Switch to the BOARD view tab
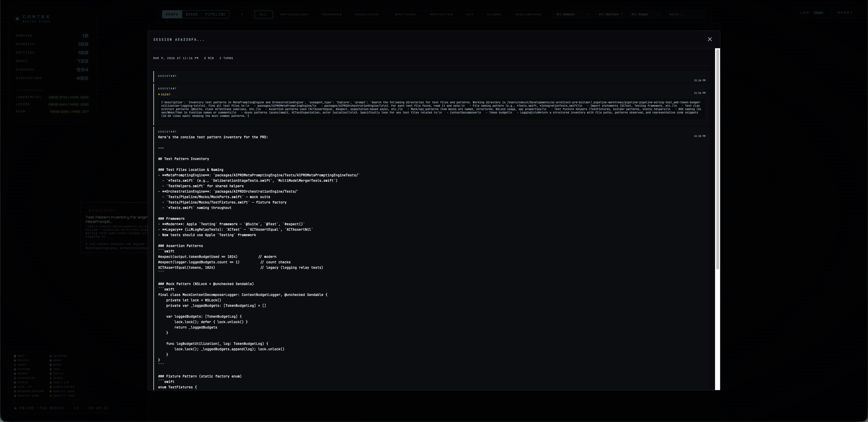This screenshot has height=422, width=868. [x=192, y=14]
